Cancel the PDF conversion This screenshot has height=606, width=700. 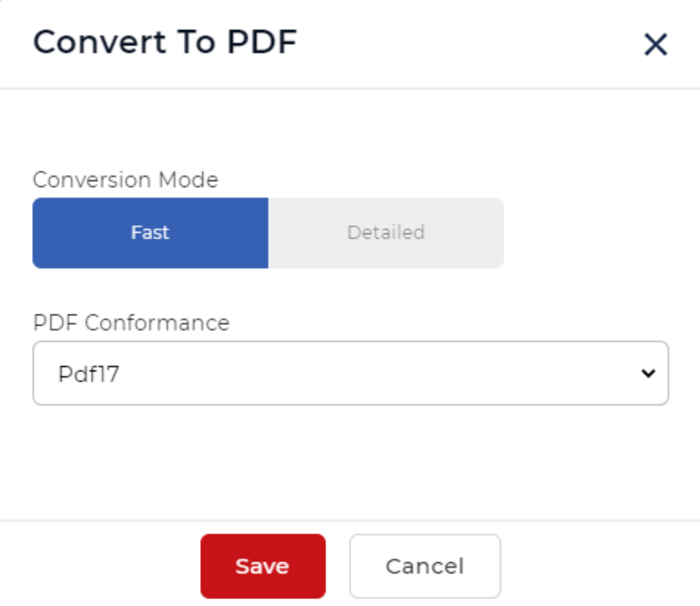(425, 566)
